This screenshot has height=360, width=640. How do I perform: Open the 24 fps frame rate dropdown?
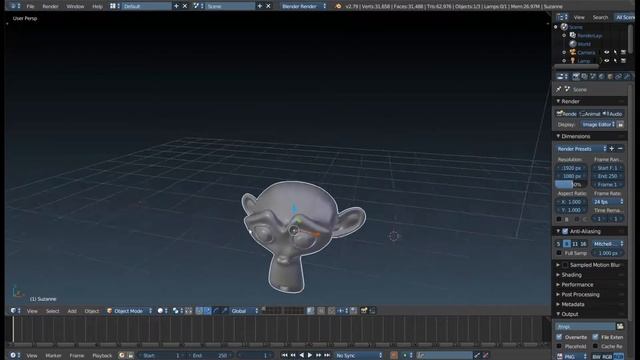(x=608, y=202)
